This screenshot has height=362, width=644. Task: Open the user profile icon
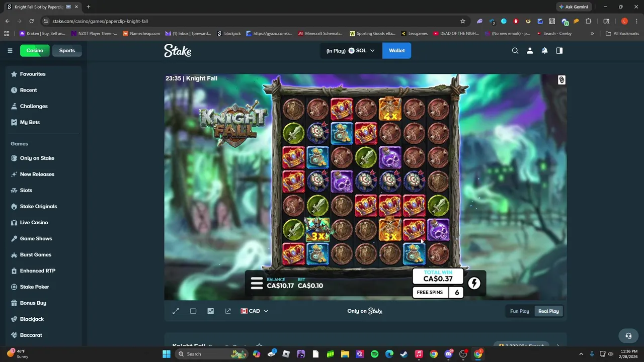[x=530, y=50]
